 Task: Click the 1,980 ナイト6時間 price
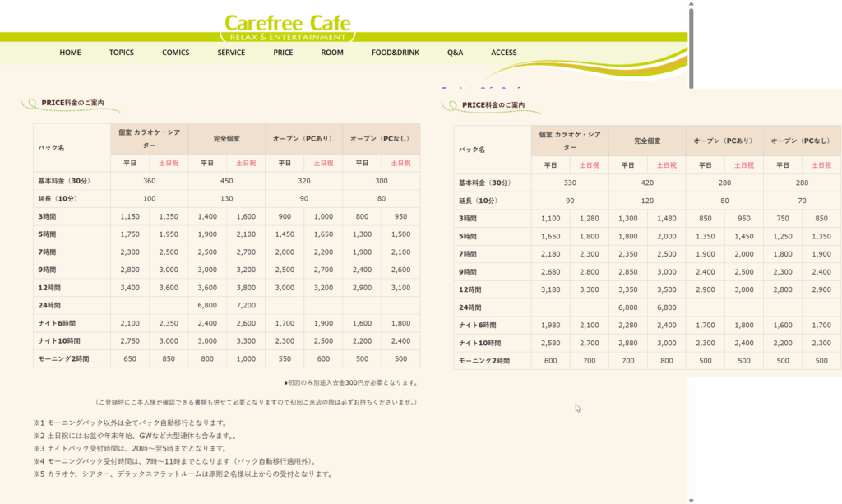coord(550,326)
